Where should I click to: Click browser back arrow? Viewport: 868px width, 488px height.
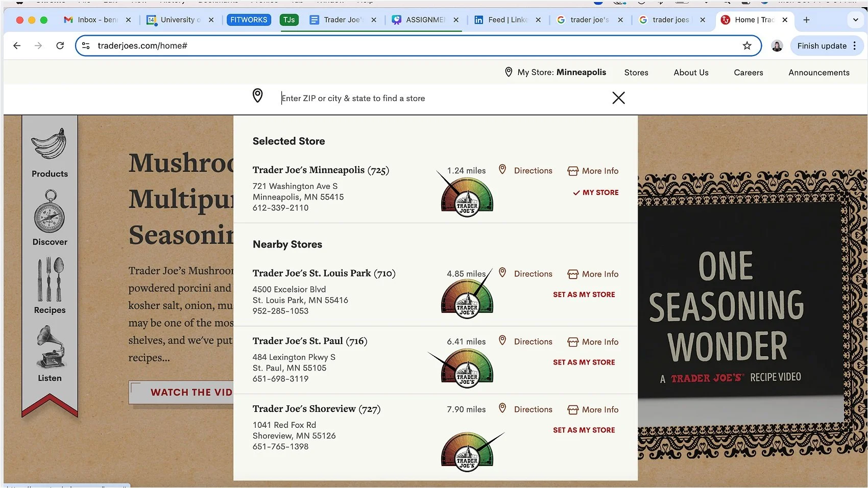[17, 45]
